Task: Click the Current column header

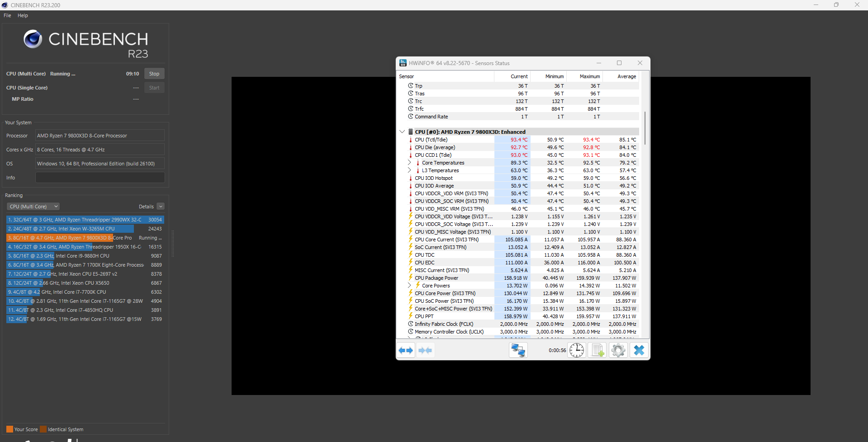Action: (x=512, y=76)
